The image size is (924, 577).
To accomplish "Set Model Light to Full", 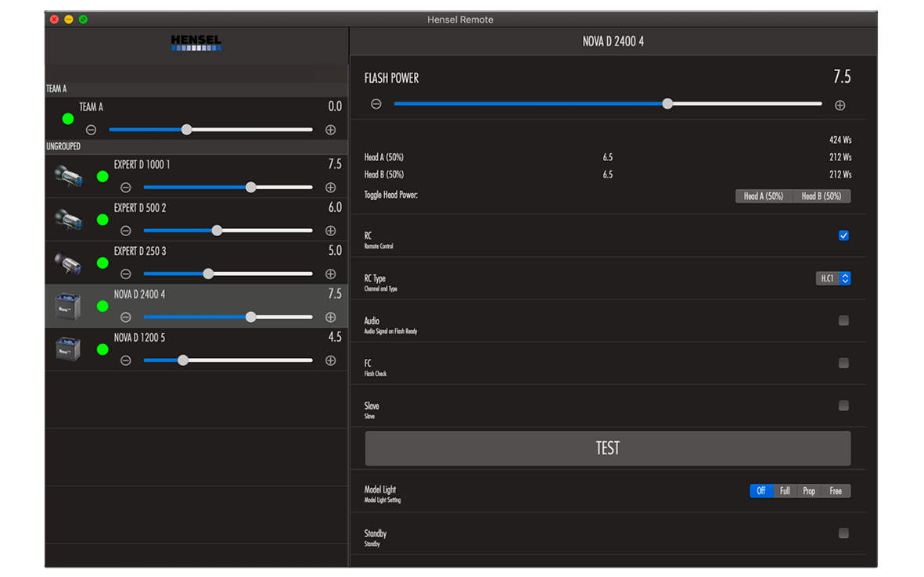I will point(785,491).
